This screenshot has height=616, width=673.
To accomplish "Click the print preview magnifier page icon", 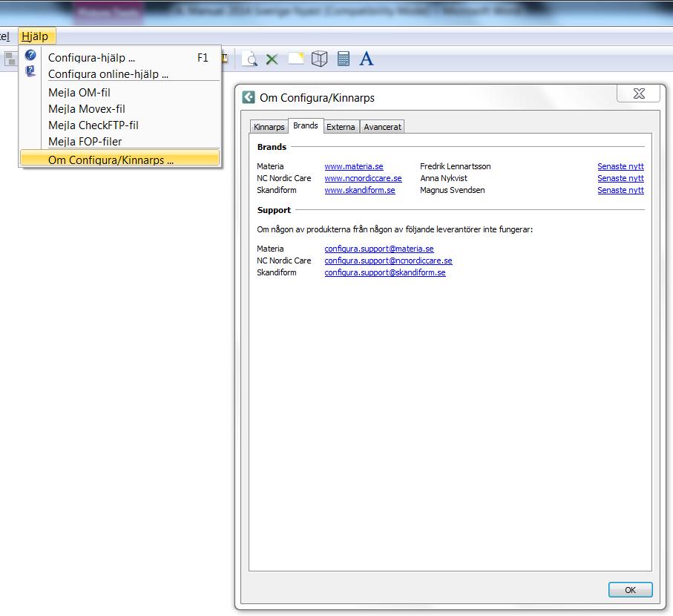I will click(249, 59).
